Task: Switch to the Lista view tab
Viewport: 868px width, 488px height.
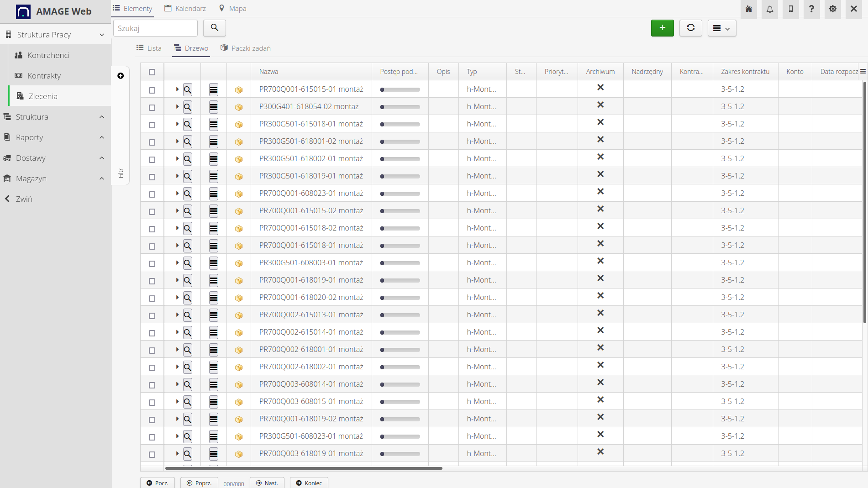Action: point(149,48)
